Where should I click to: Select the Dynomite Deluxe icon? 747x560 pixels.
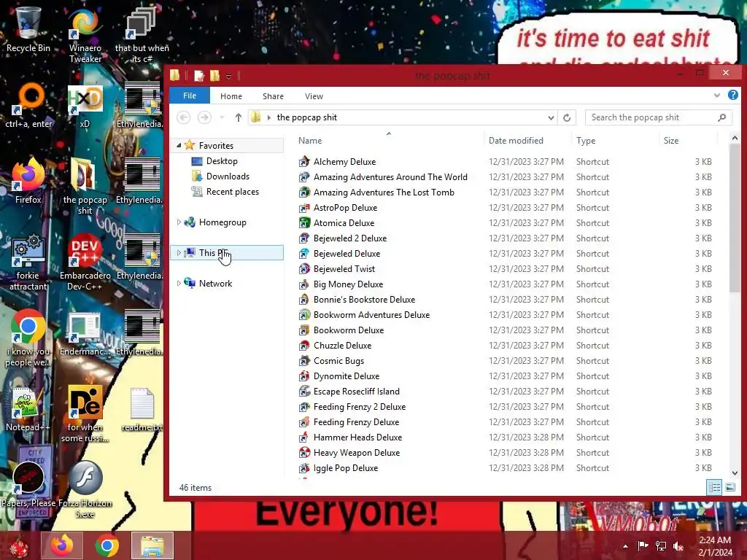(x=304, y=376)
